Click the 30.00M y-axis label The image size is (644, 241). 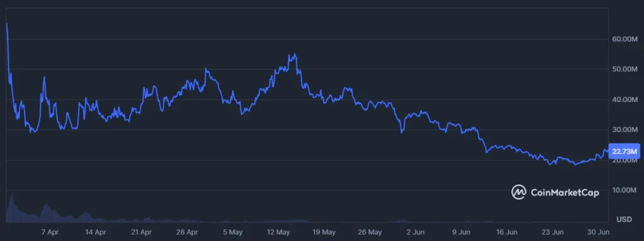[624, 130]
